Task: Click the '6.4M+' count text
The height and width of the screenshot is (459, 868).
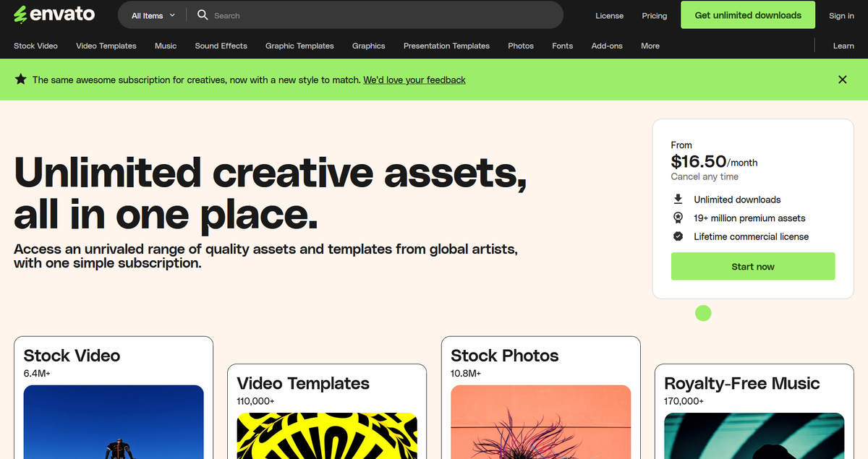Action: click(x=37, y=373)
